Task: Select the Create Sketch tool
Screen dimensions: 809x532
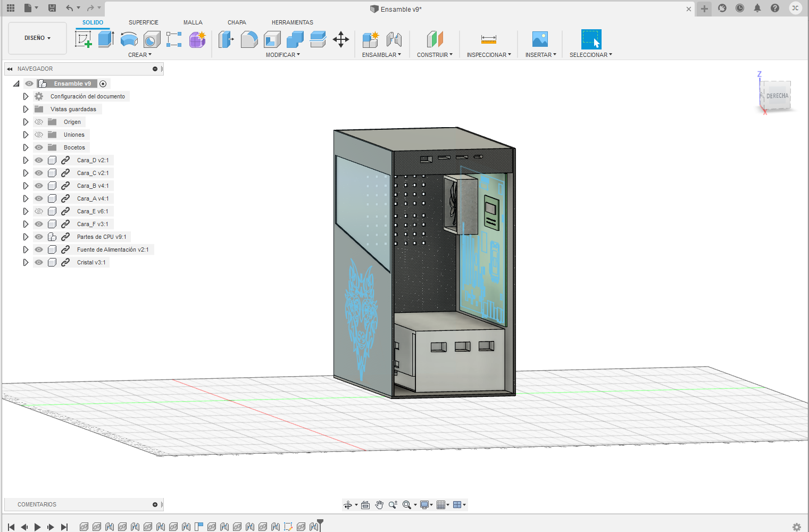Action: (83, 39)
